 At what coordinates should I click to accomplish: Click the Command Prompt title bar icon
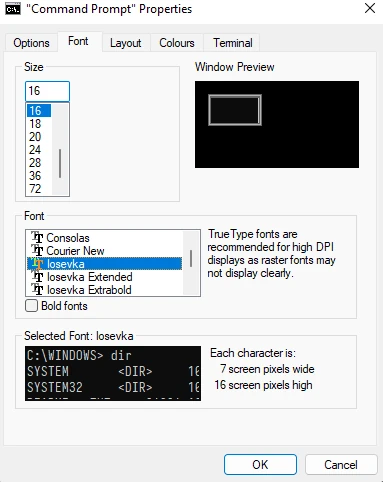13,9
